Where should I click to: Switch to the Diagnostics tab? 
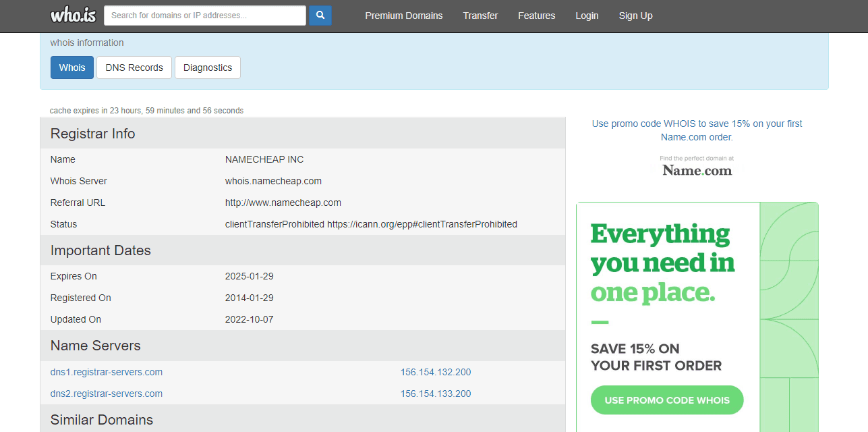pos(208,67)
